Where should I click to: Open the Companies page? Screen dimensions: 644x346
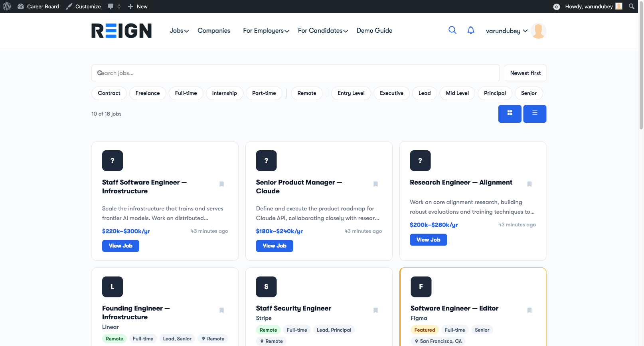tap(214, 31)
